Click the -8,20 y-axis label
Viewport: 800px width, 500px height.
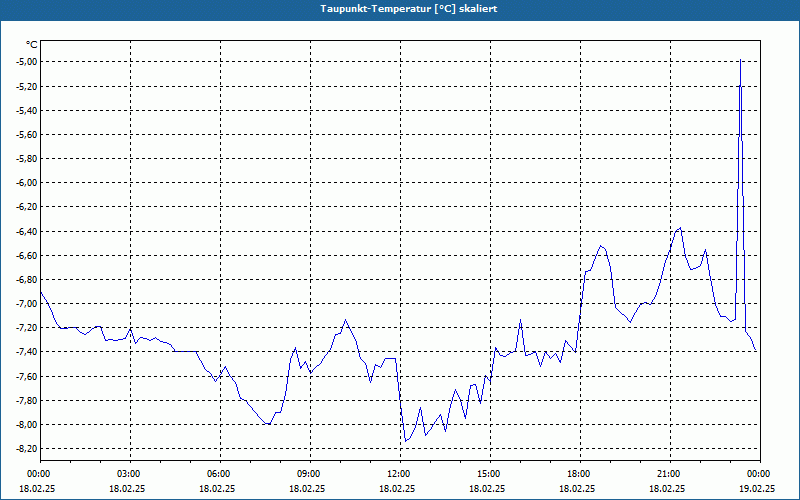[26, 449]
